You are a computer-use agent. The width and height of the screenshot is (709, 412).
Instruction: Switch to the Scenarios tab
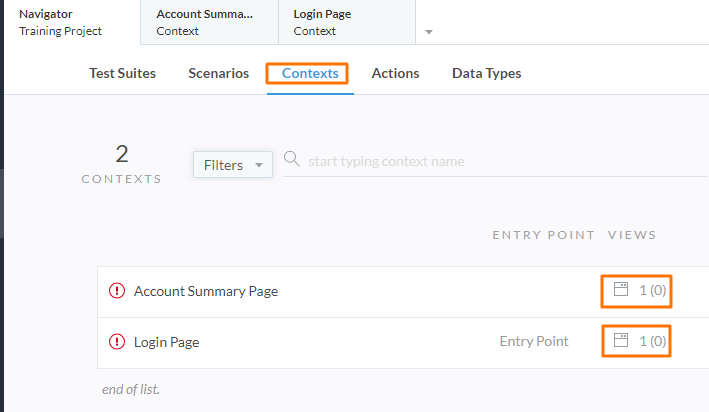[218, 73]
